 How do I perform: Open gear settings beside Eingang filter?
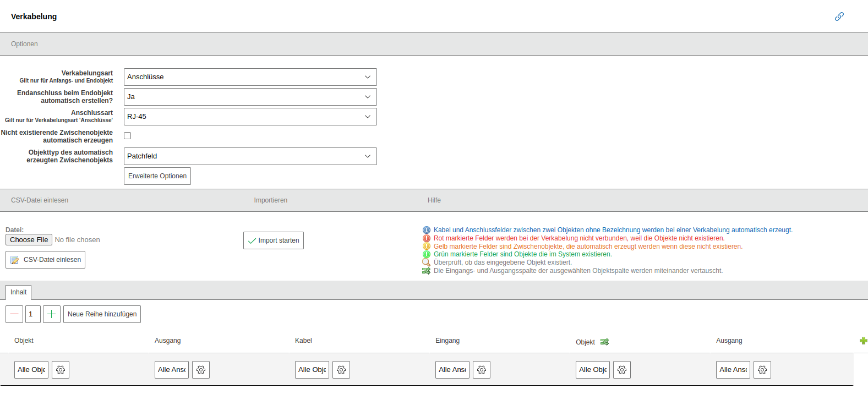click(x=482, y=370)
